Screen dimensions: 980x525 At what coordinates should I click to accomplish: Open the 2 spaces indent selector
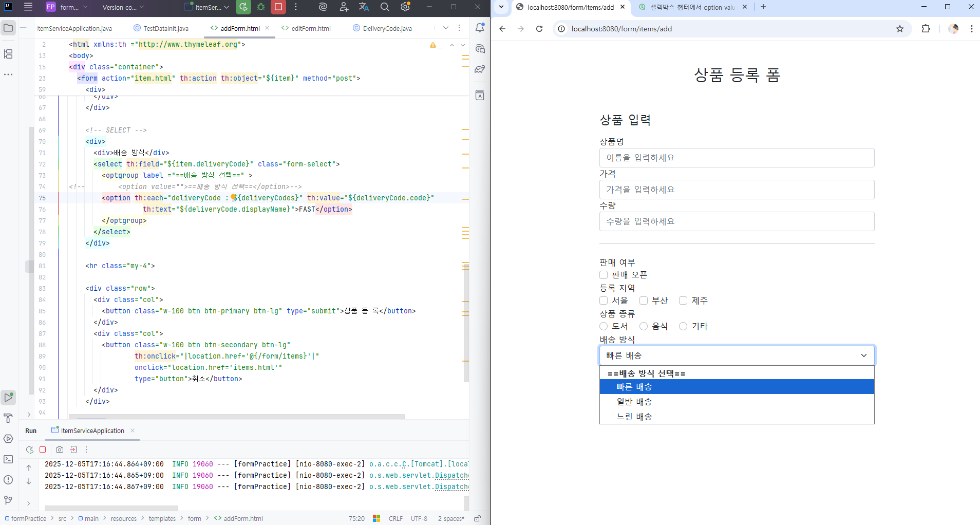click(451, 518)
